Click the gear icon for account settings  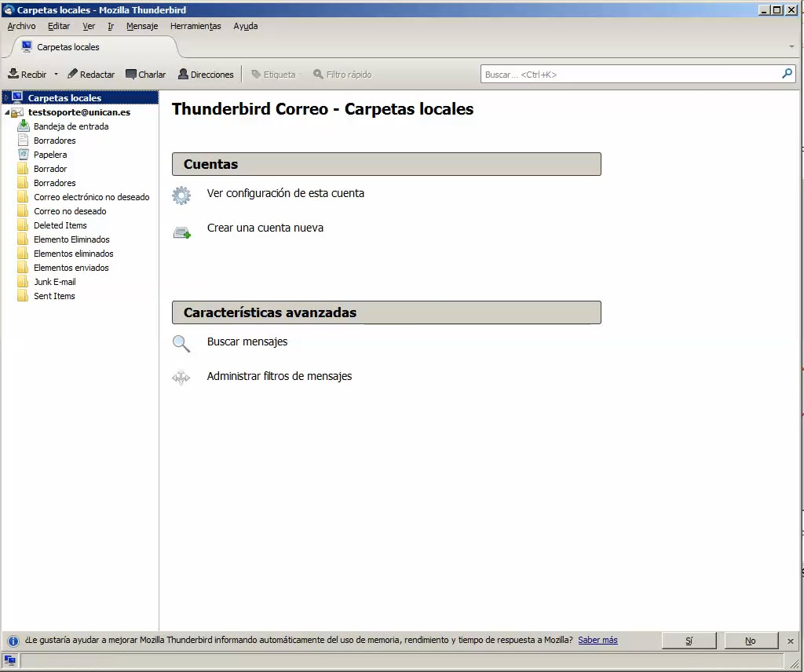coord(181,195)
